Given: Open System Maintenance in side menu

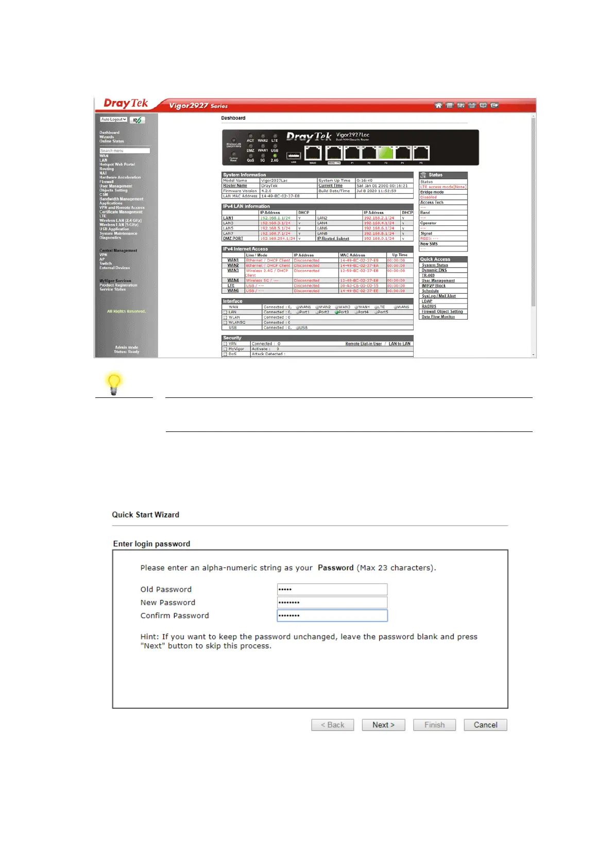Looking at the screenshot, I should point(118,233).
